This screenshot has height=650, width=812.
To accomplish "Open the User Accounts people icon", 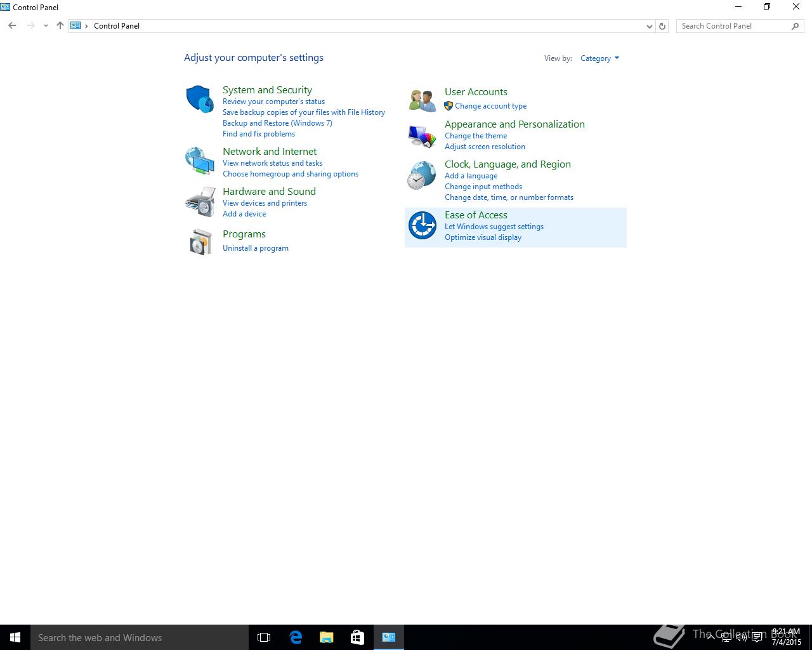I will point(422,100).
